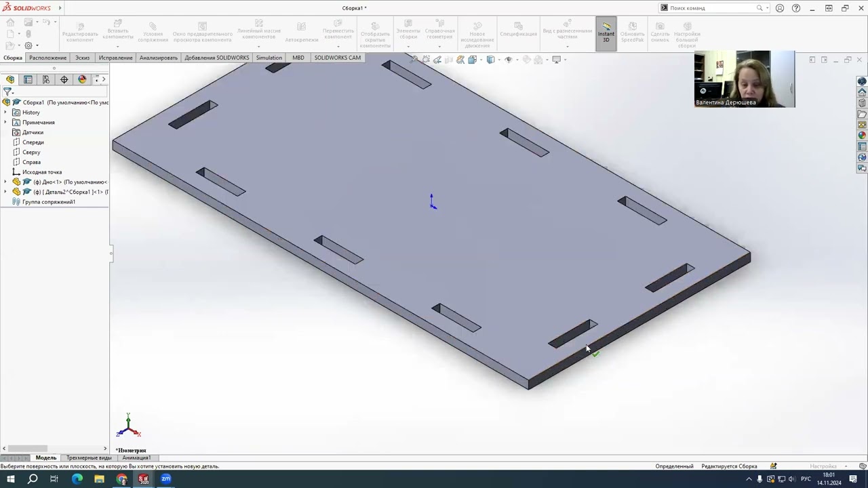
Task: Expand the Деталь2^Сборка1 component node
Action: [x=5, y=192]
